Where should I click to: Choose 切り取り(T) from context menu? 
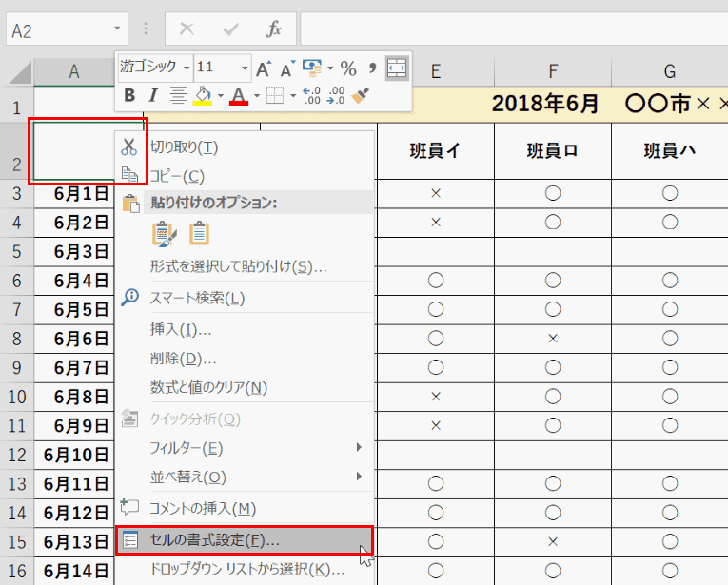[245, 147]
